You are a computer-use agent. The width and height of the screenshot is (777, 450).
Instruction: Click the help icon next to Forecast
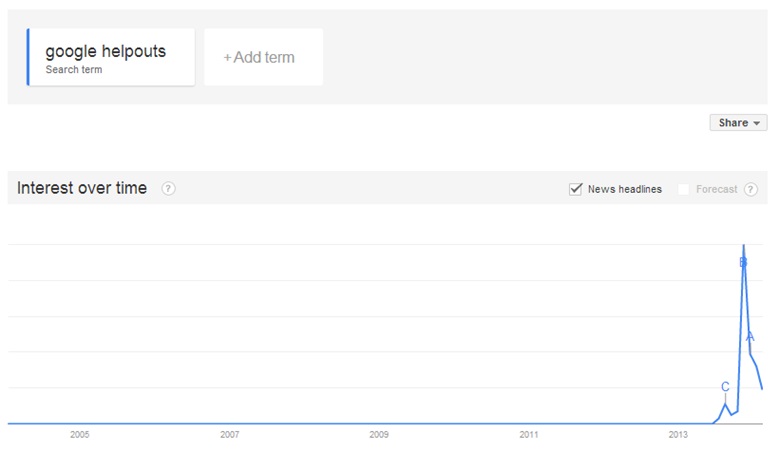tap(751, 189)
